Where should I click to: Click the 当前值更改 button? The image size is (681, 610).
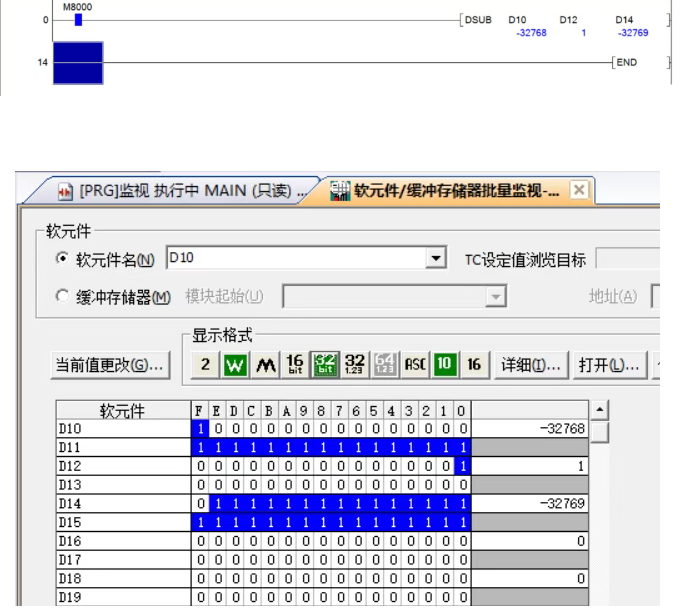(x=110, y=365)
